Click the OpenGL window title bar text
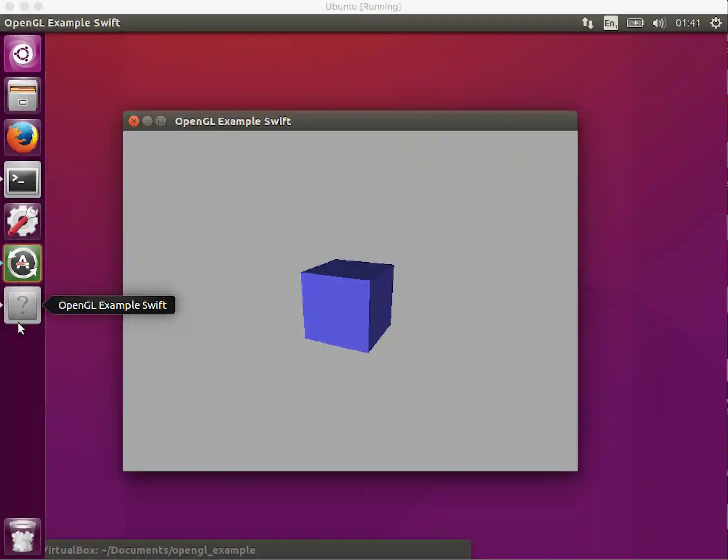Screen dimensions: 728x560 [232, 121]
